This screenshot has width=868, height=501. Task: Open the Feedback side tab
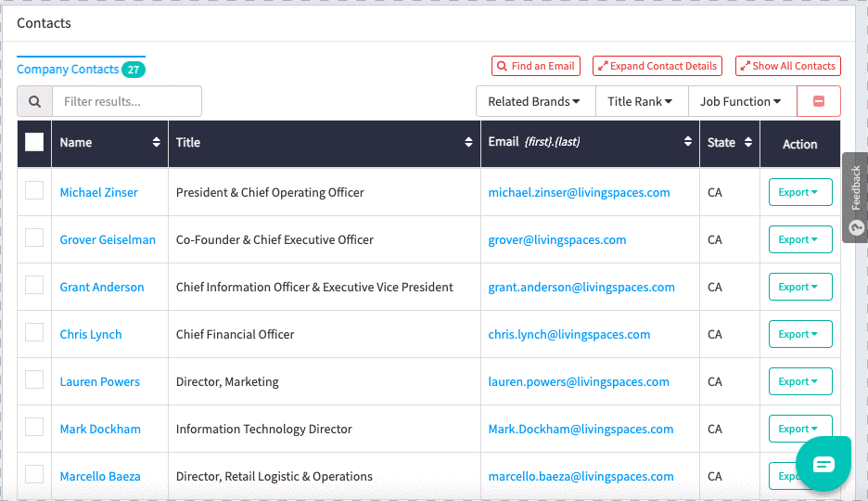(855, 198)
